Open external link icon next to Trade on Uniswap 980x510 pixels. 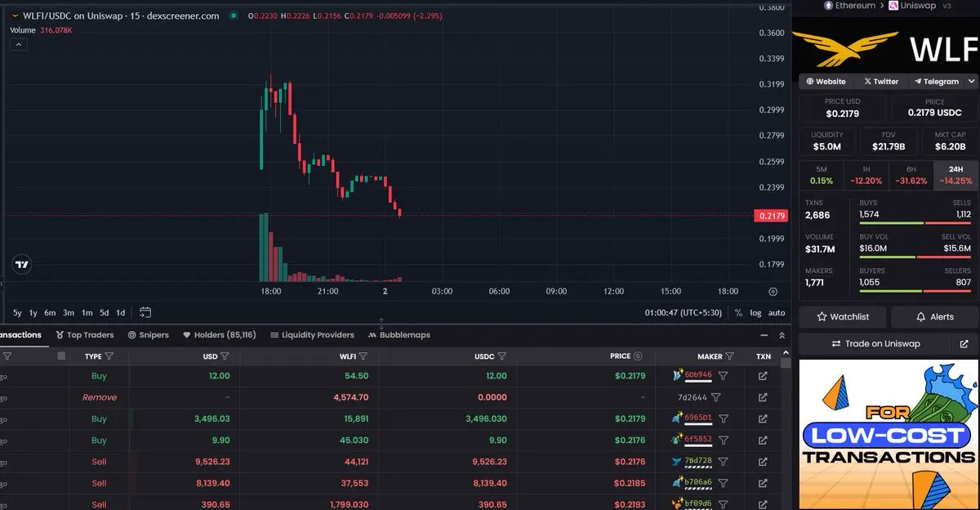pos(964,344)
